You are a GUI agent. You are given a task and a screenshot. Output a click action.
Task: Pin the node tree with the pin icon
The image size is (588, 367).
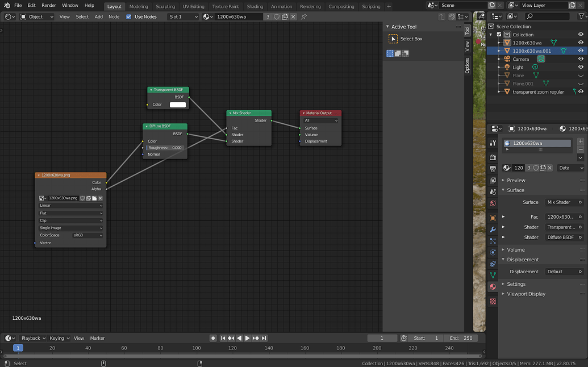point(304,16)
